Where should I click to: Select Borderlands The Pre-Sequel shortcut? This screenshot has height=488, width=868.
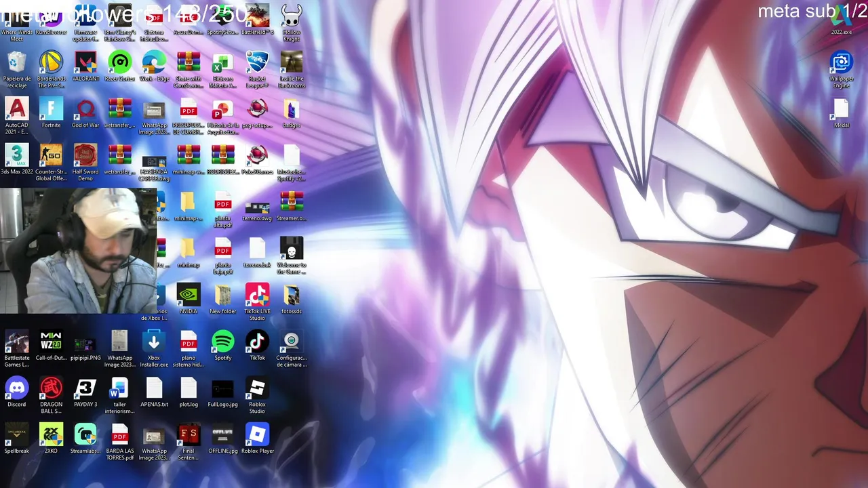(51, 70)
